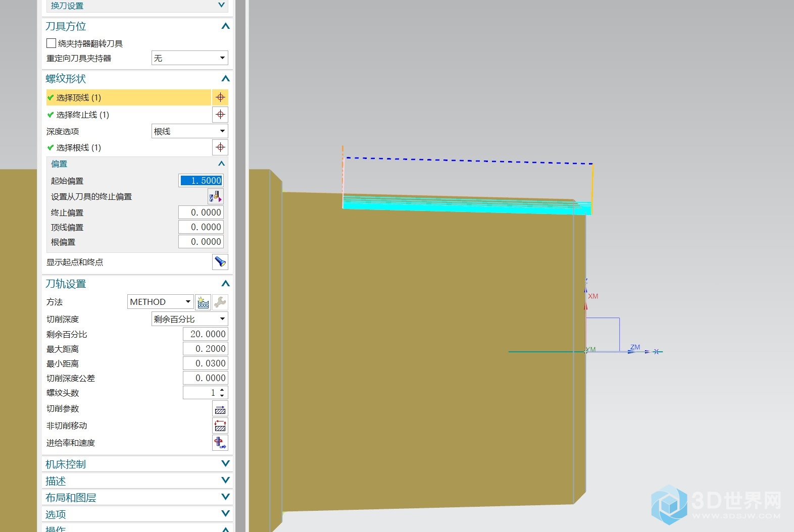Click the crosshair icon for 选择顶线
This screenshot has height=532, width=794.
[x=220, y=97]
